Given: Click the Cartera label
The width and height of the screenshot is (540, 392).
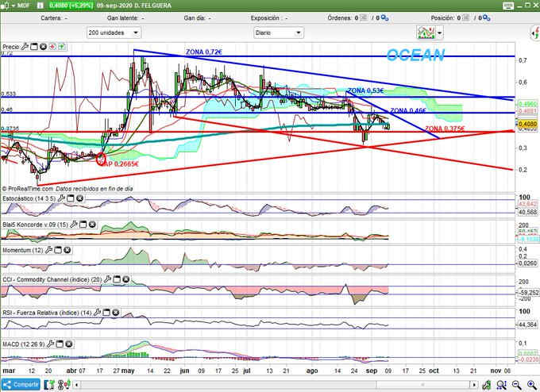Looking at the screenshot, I should point(51,18).
